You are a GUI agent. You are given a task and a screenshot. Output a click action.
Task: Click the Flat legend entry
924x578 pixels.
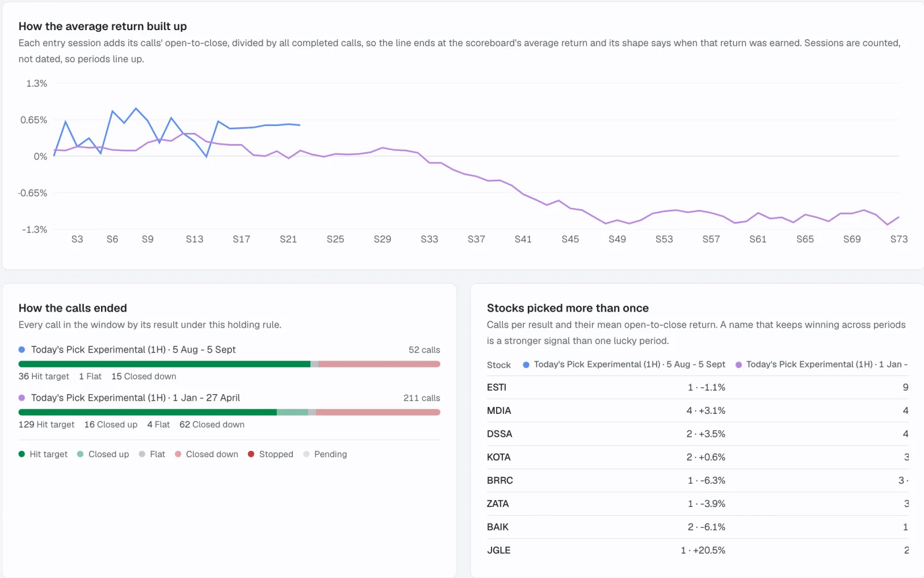point(152,454)
